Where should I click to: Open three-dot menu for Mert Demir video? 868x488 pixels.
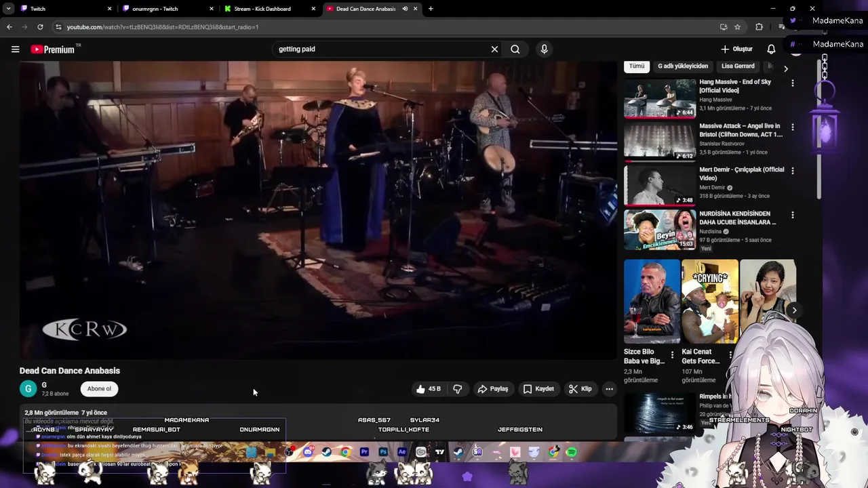pyautogui.click(x=792, y=171)
